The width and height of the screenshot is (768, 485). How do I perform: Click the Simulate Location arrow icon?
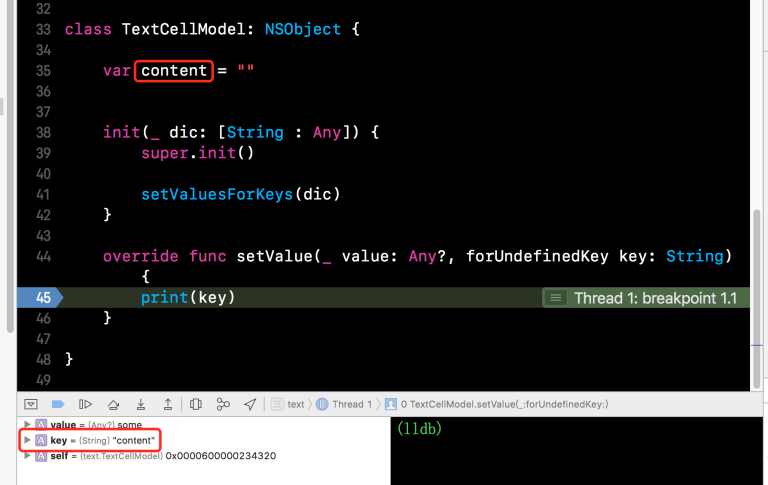click(x=250, y=404)
